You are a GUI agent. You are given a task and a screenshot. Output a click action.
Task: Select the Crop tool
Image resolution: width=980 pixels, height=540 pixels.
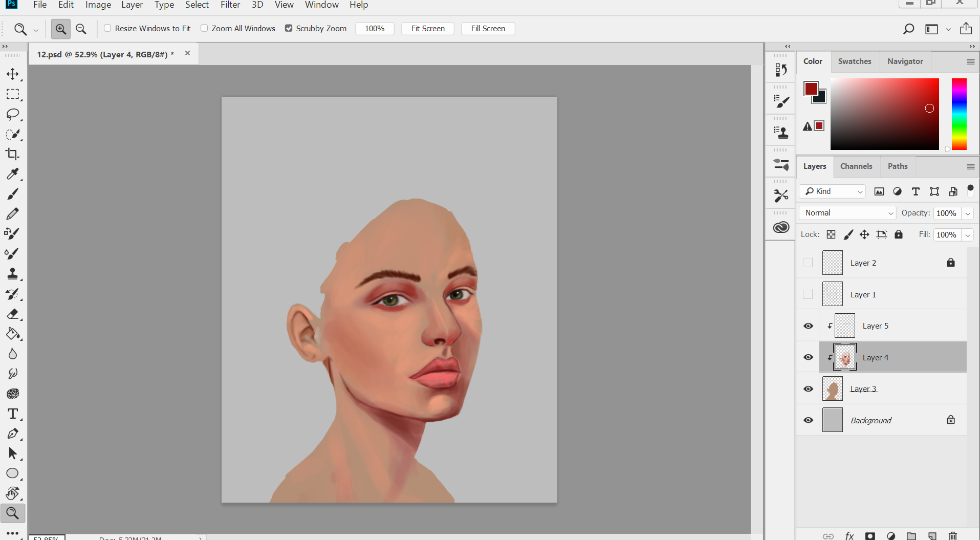tap(13, 154)
